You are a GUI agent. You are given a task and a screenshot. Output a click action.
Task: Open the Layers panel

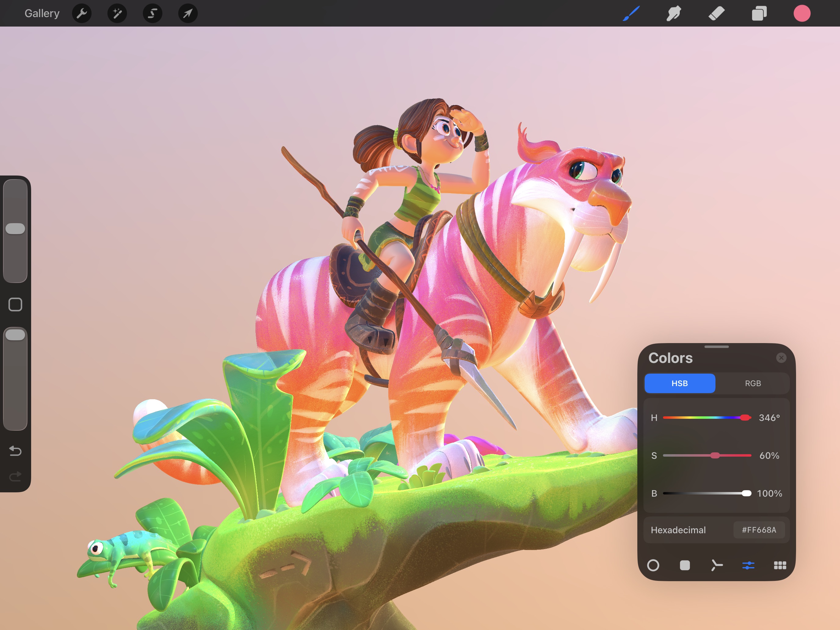pos(759,14)
